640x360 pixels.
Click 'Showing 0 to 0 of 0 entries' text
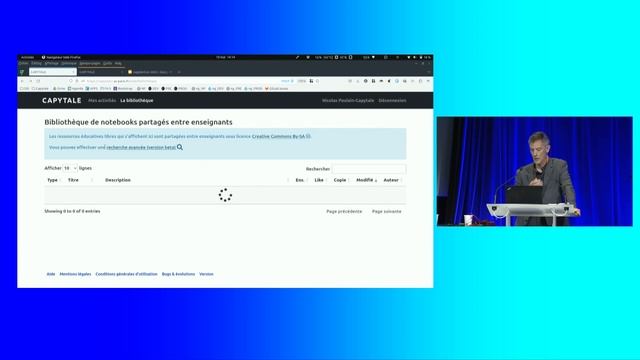tap(72, 211)
